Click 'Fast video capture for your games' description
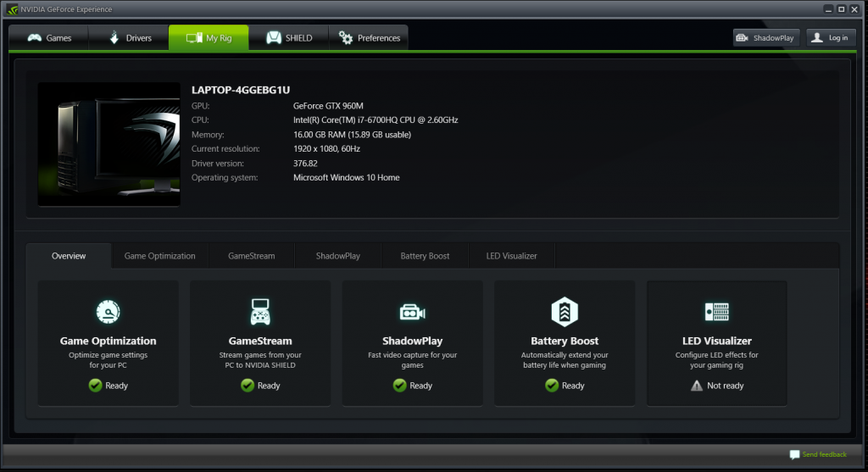 (x=413, y=359)
